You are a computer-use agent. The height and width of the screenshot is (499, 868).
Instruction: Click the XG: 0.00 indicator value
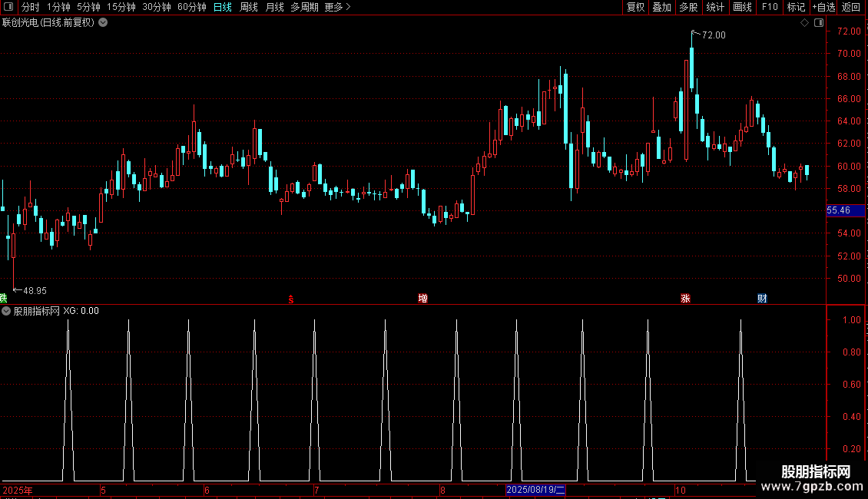pos(81,311)
